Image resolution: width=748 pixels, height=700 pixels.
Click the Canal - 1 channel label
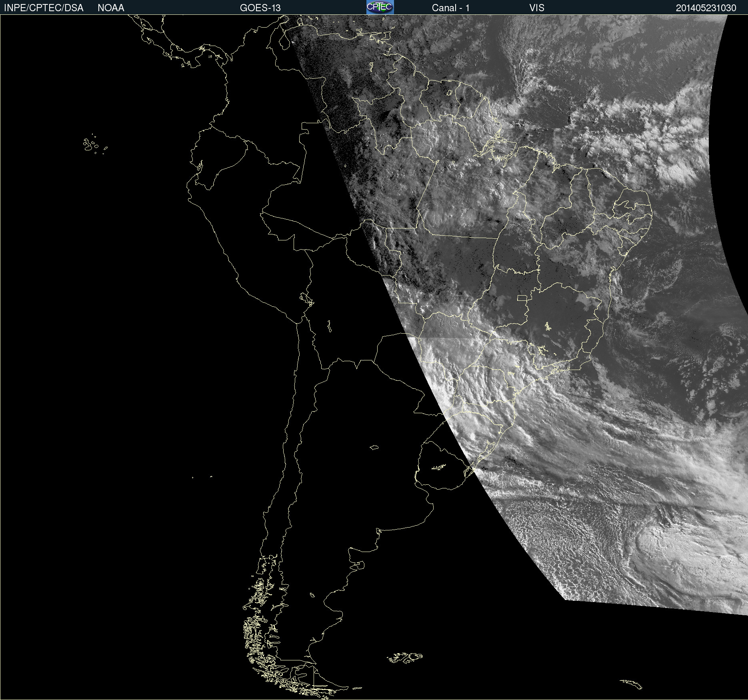450,8
